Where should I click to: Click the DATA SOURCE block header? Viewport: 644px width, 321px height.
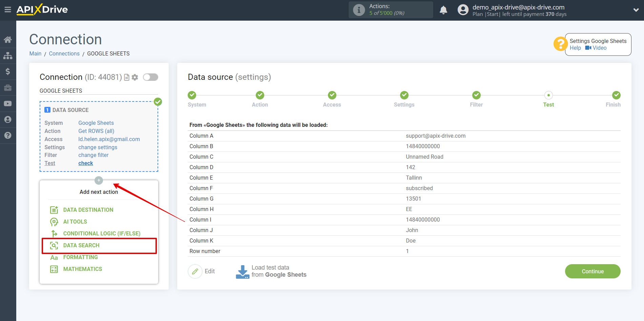pos(70,110)
